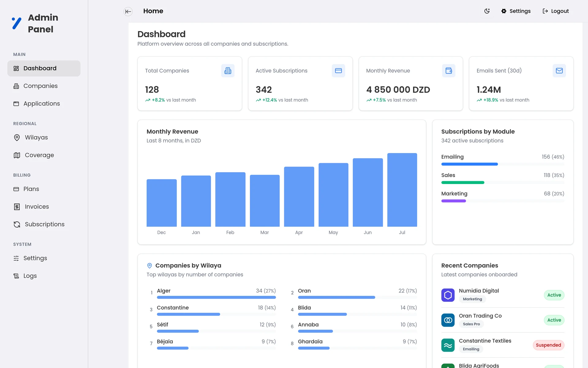Click the Monthly Revenue wallet icon
This screenshot has width=588, height=368.
[449, 71]
